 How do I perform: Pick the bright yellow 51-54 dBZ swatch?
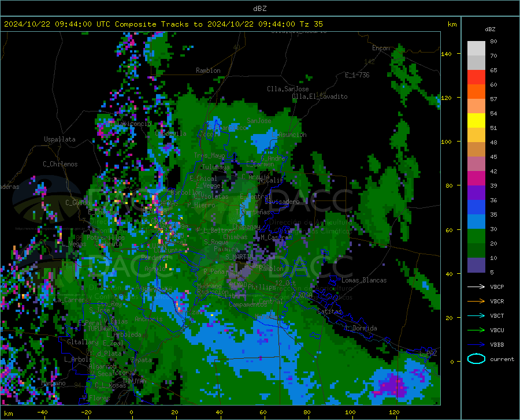tap(476, 121)
